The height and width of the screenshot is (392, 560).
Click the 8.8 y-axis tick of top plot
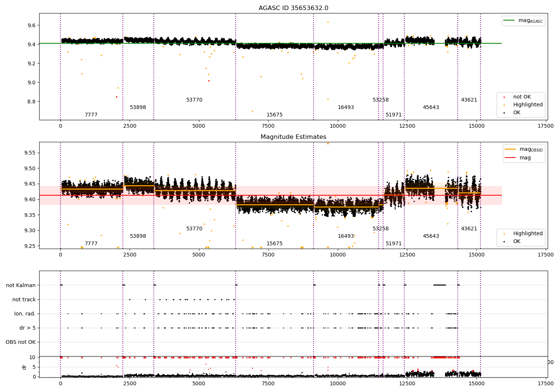coord(32,102)
